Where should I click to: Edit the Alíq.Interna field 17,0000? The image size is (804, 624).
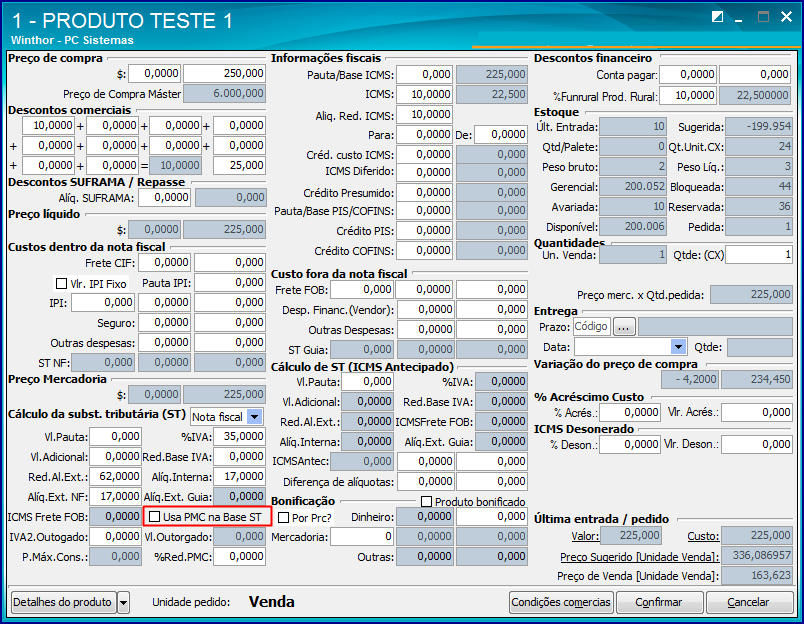point(239,476)
